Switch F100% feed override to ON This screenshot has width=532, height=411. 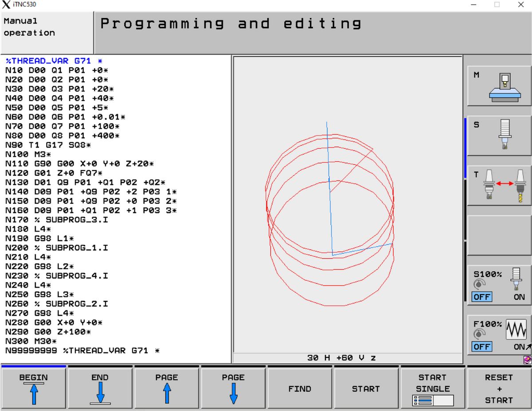pos(520,346)
